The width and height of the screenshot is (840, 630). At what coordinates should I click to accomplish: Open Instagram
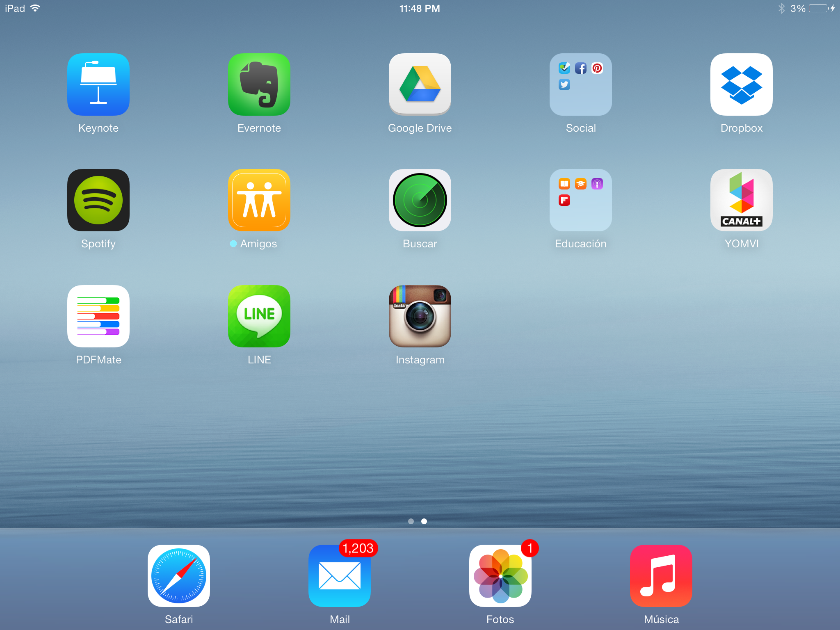420,316
